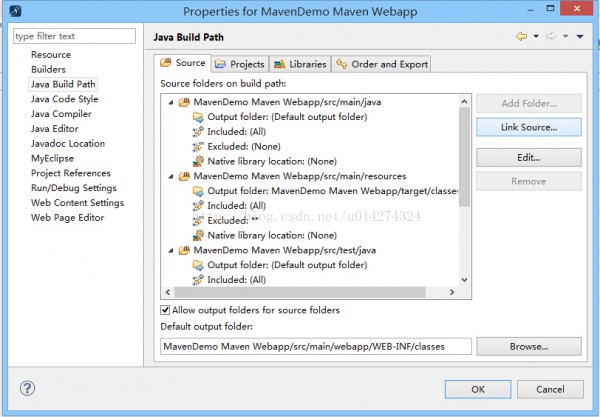The width and height of the screenshot is (600, 417).
Task: Select 'Excluded: (None)' row
Action: pos(244,147)
